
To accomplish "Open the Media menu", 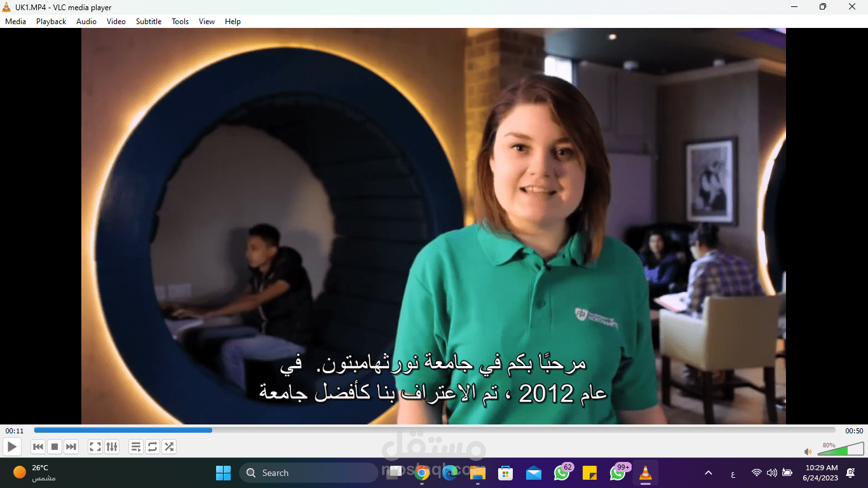I will tap(15, 22).
